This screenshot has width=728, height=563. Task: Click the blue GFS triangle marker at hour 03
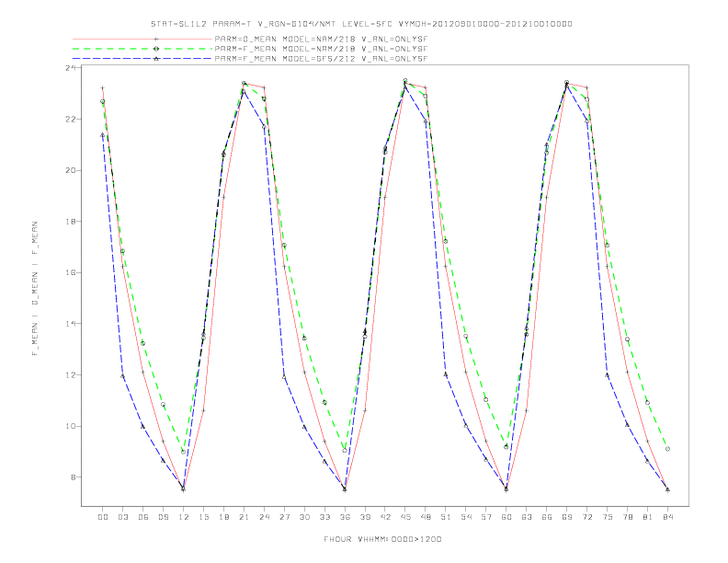click(x=122, y=376)
